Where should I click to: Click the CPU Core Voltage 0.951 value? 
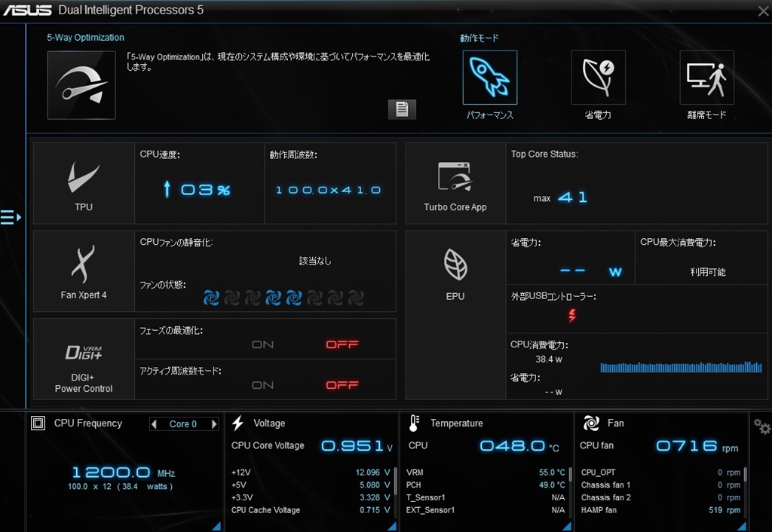pyautogui.click(x=357, y=446)
